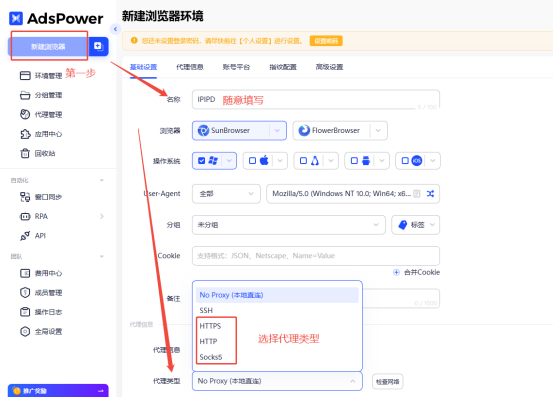Open the User-Agent 全部 dropdown
554x397 pixels.
pyautogui.click(x=226, y=194)
